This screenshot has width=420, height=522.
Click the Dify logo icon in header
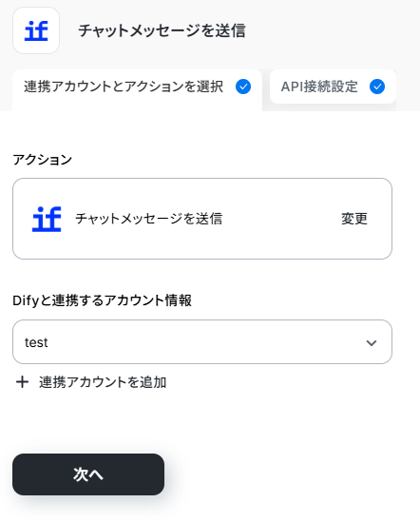click(36, 30)
